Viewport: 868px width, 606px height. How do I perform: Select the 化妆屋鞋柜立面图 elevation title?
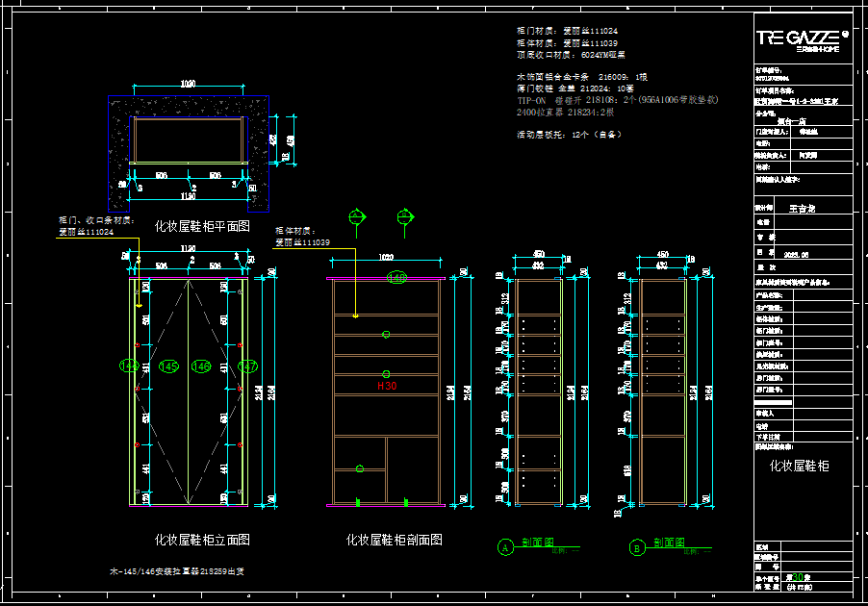click(x=202, y=540)
